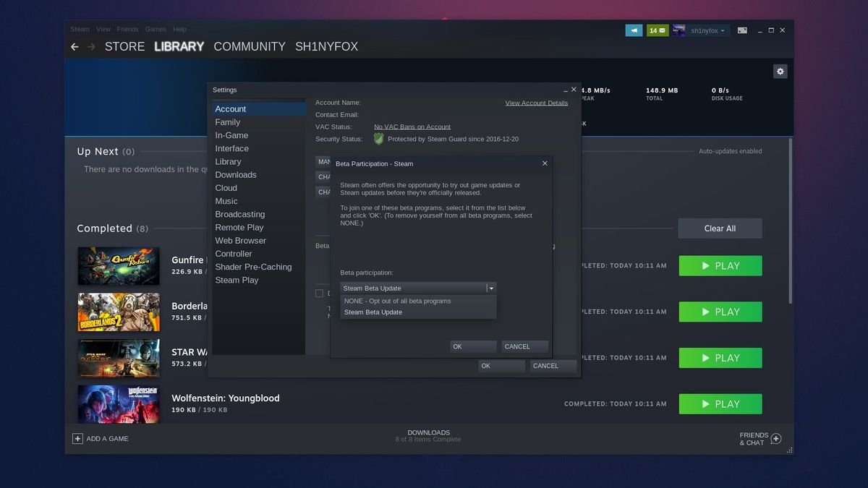Click the screenshot manager icon near window controls
This screenshot has height=488, width=868.
pos(742,30)
